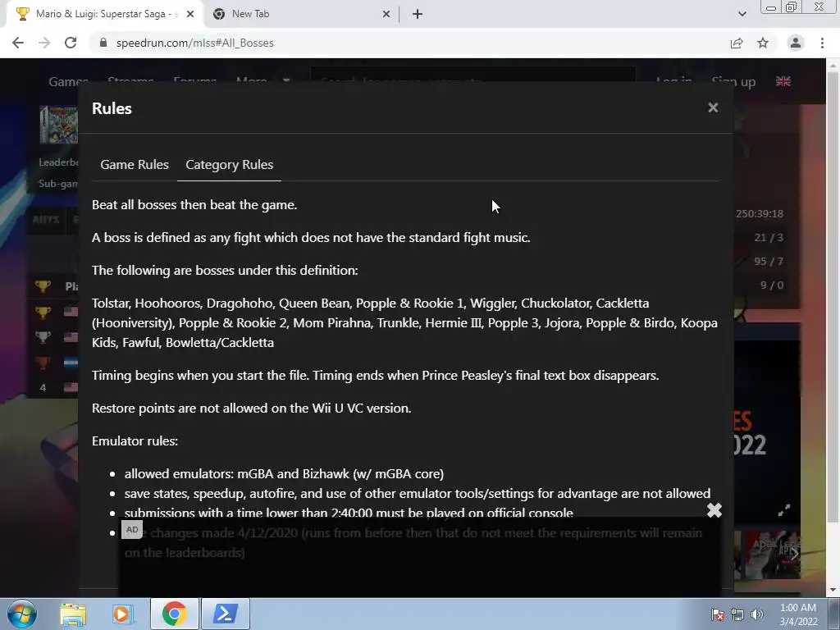
Task: Launch Windows Media Player from taskbar
Action: click(x=121, y=614)
